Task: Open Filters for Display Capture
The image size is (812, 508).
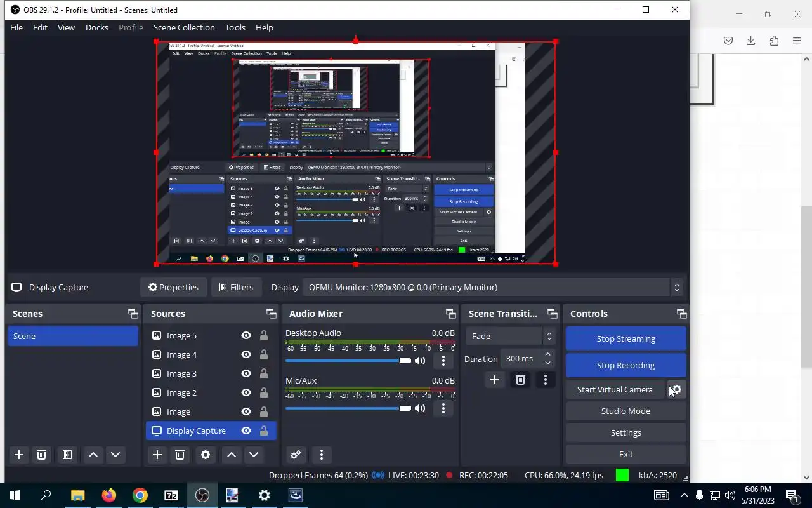Action: point(236,287)
